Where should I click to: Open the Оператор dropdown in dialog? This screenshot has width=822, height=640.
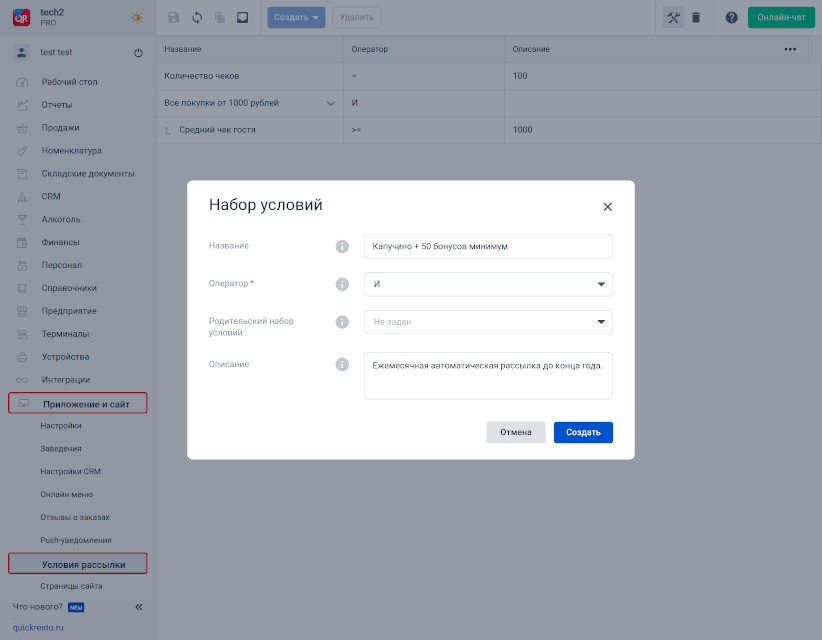(x=488, y=284)
